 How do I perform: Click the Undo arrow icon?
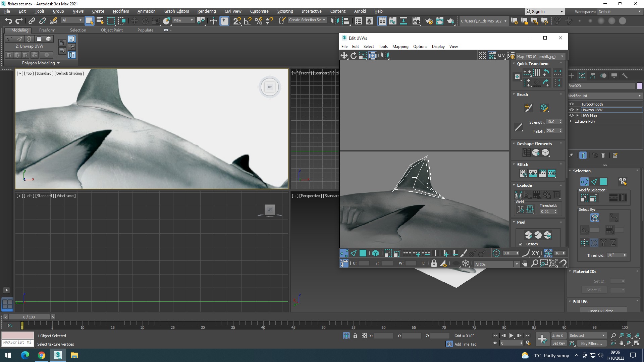(x=8, y=21)
